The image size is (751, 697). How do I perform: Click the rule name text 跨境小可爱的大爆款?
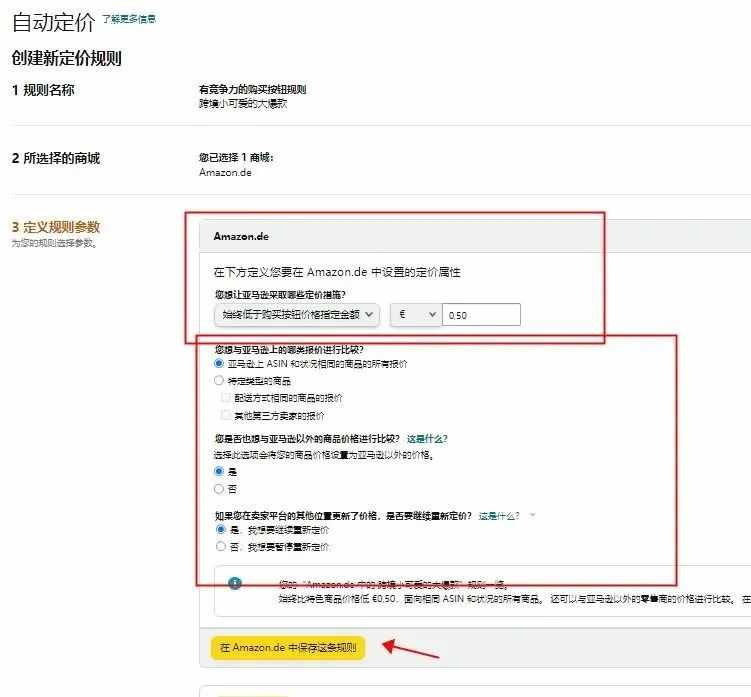[243, 103]
